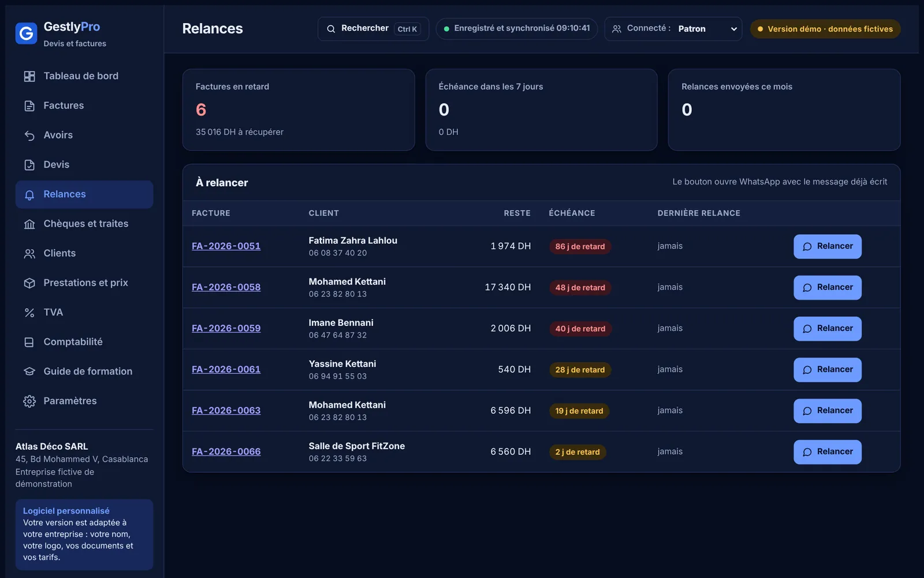Viewport: 924px width, 578px height.
Task: Click the Comptabilité book icon
Action: [29, 342]
